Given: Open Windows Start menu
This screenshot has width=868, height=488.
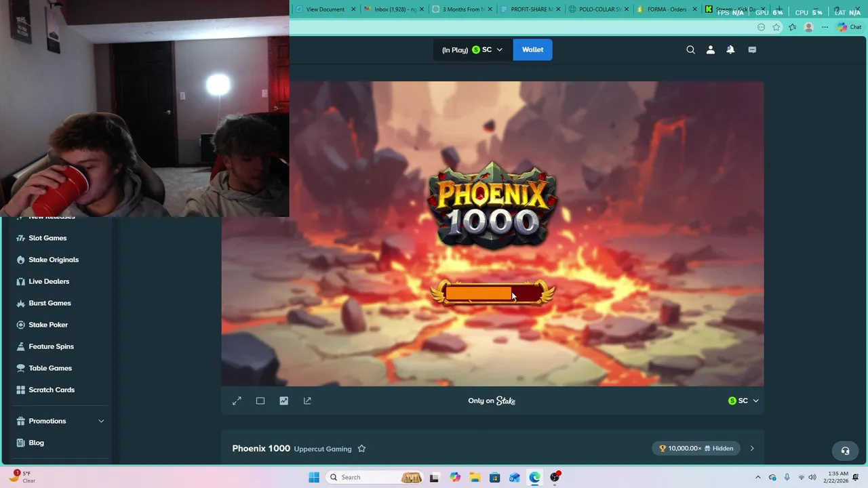Looking at the screenshot, I should [x=314, y=477].
